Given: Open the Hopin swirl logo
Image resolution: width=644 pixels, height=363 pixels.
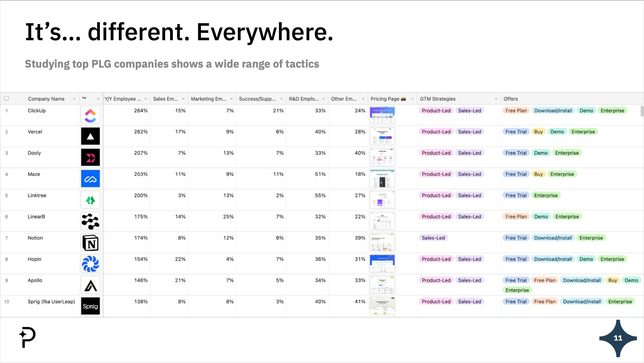Looking at the screenshot, I should [x=90, y=264].
